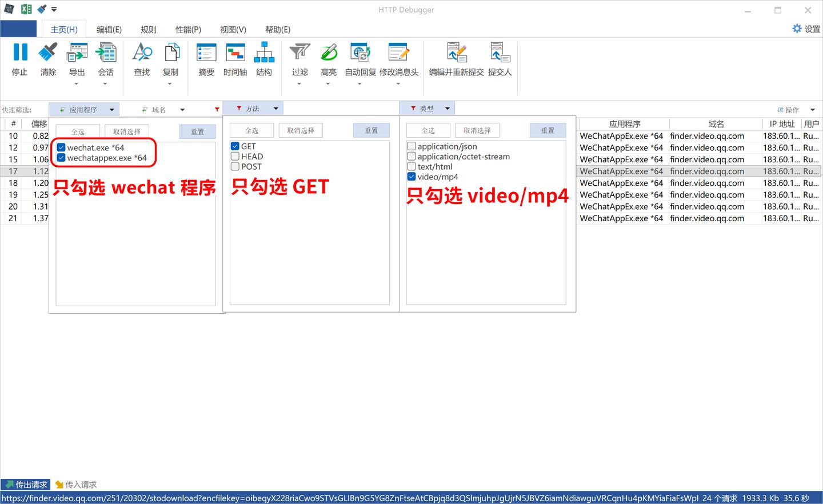The image size is (823, 504).
Task: Switch to 传出请求 (outgoing requests) tab
Action: pos(26,485)
